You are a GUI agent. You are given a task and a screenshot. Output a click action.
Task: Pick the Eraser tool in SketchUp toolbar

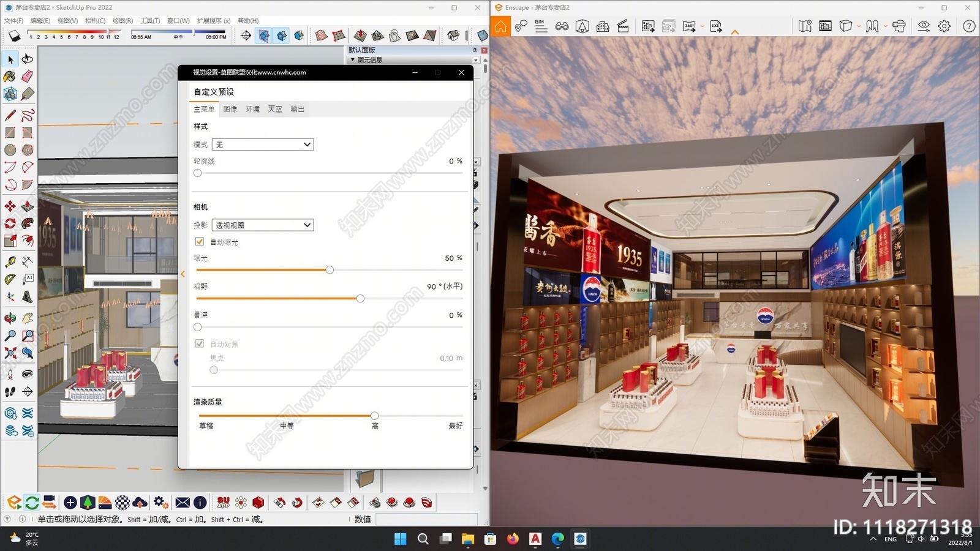tap(28, 77)
